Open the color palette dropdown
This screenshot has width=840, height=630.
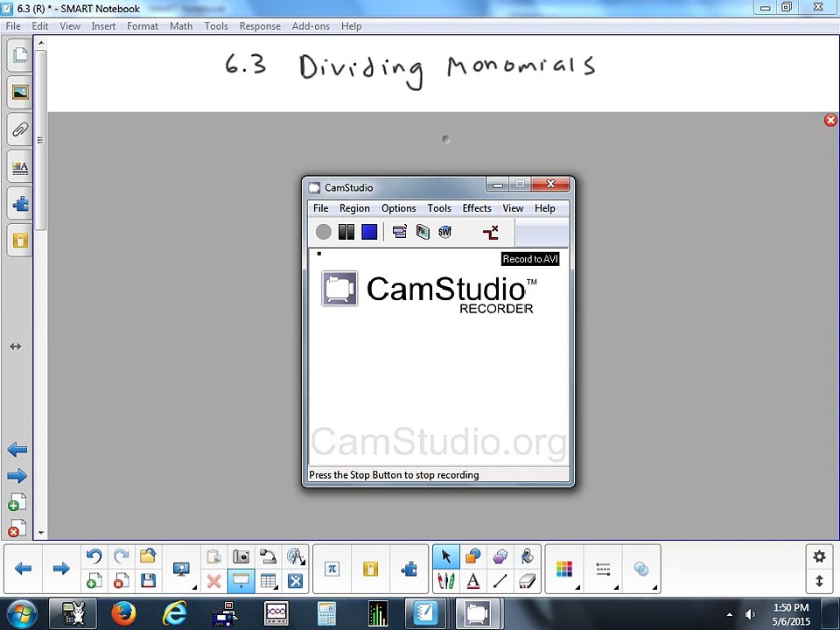(564, 569)
